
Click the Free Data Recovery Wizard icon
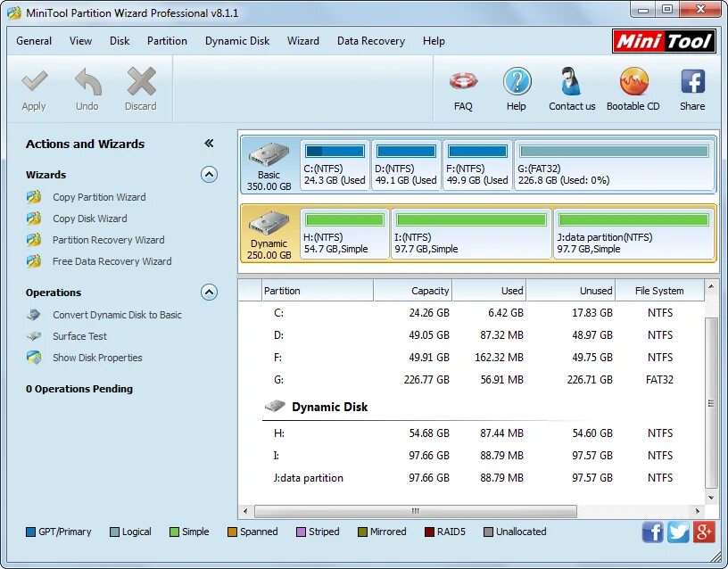coord(34,260)
